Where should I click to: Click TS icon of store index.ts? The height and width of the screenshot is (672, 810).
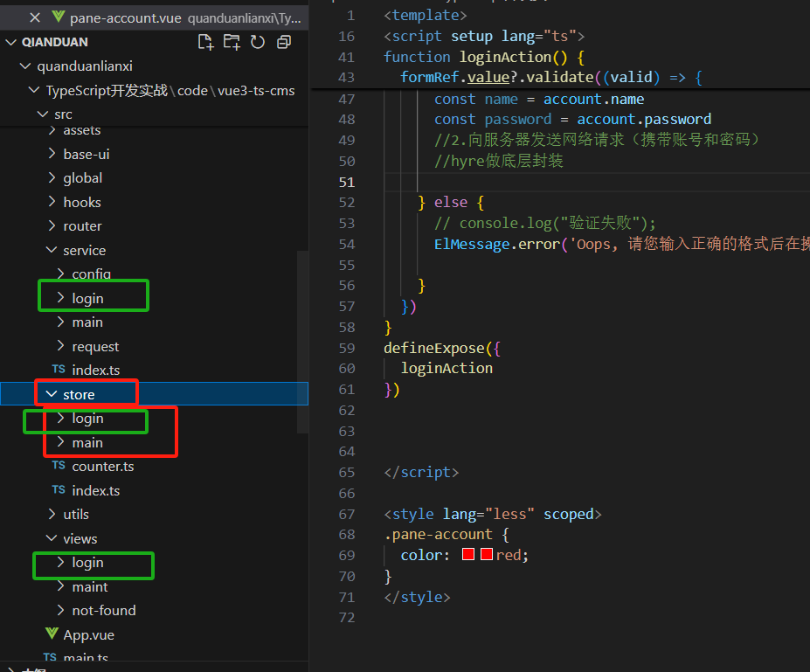59,489
